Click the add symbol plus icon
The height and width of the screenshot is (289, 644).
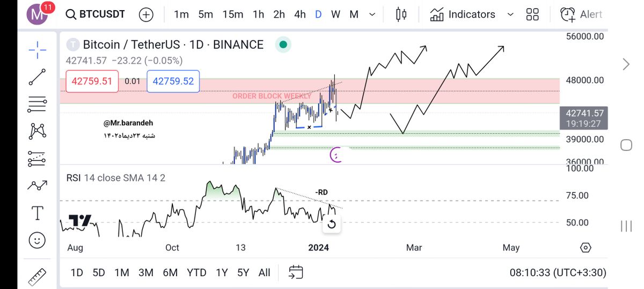(x=146, y=15)
